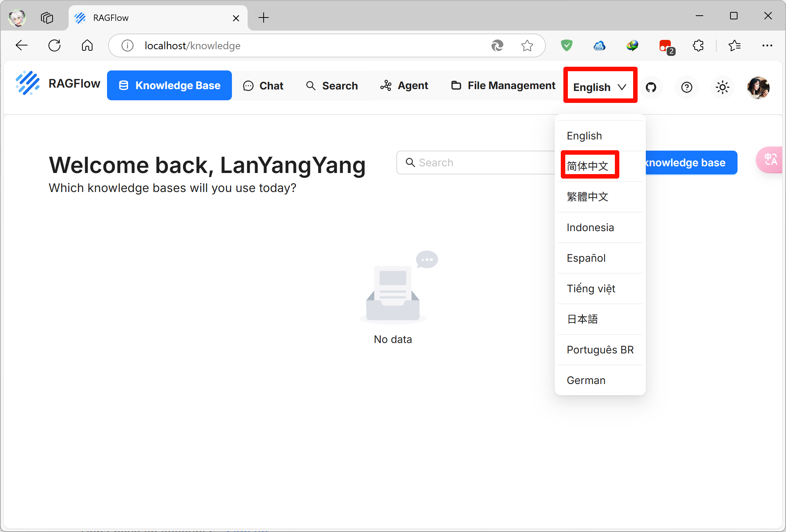The width and height of the screenshot is (786, 532).
Task: Open browser settings three-dots menu
Action: [767, 45]
